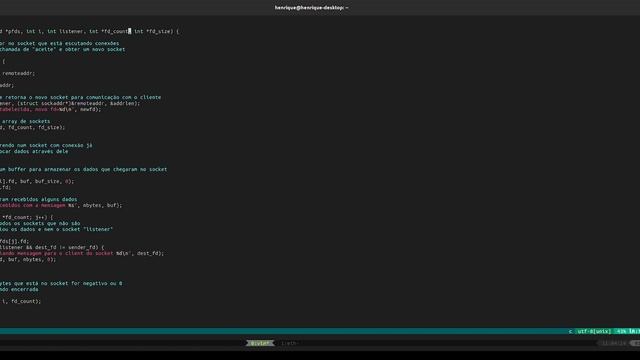
Task: Click the "i, fd_count);" call line
Action: [x=21, y=302]
